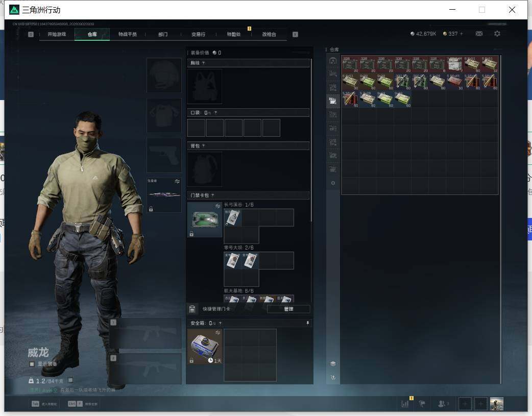
Task: Click the player avatar in bottom bar
Action: click(x=497, y=404)
